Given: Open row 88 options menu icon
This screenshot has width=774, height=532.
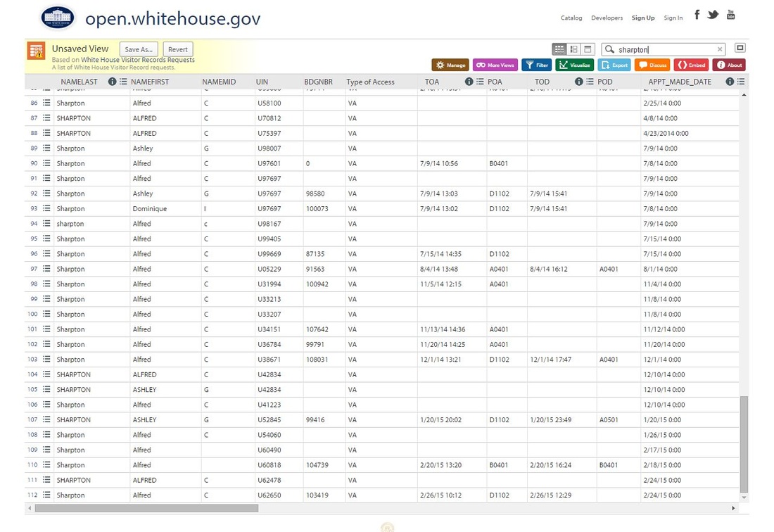Looking at the screenshot, I should [x=46, y=133].
